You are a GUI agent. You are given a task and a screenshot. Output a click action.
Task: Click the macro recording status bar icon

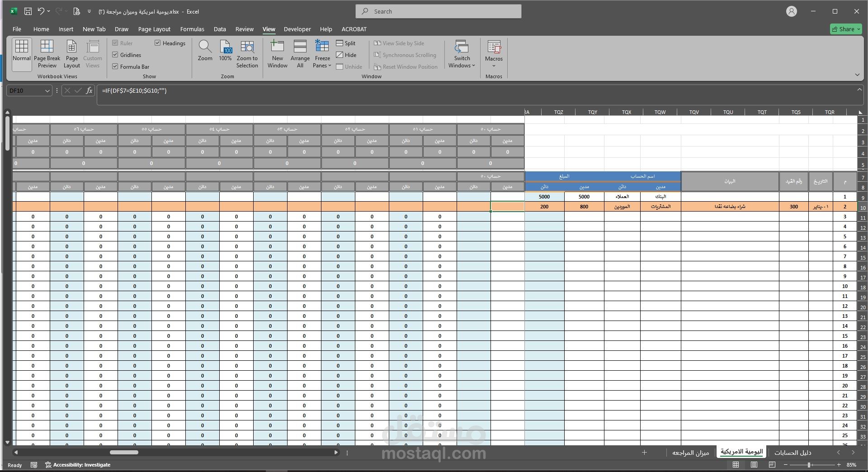[34, 465]
